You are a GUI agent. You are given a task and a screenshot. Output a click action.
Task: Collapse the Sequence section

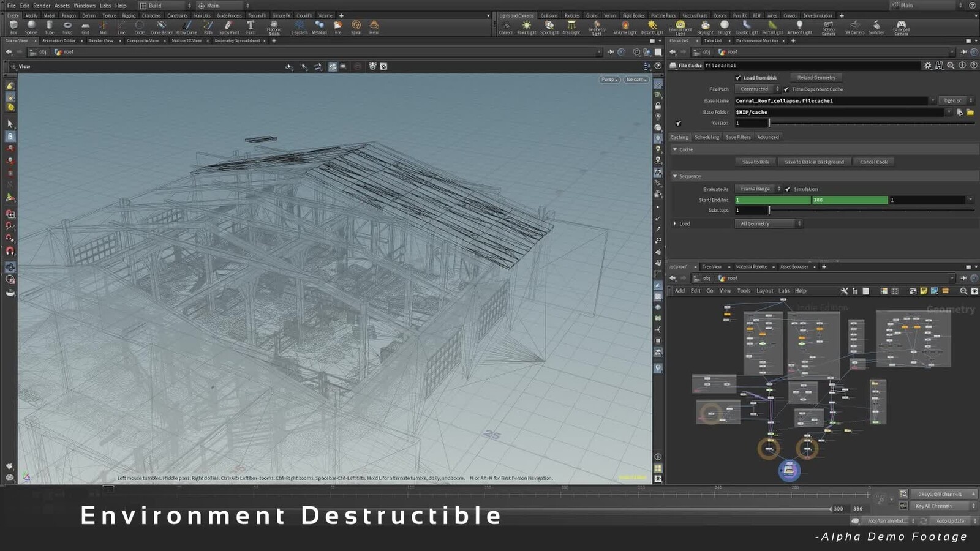675,176
